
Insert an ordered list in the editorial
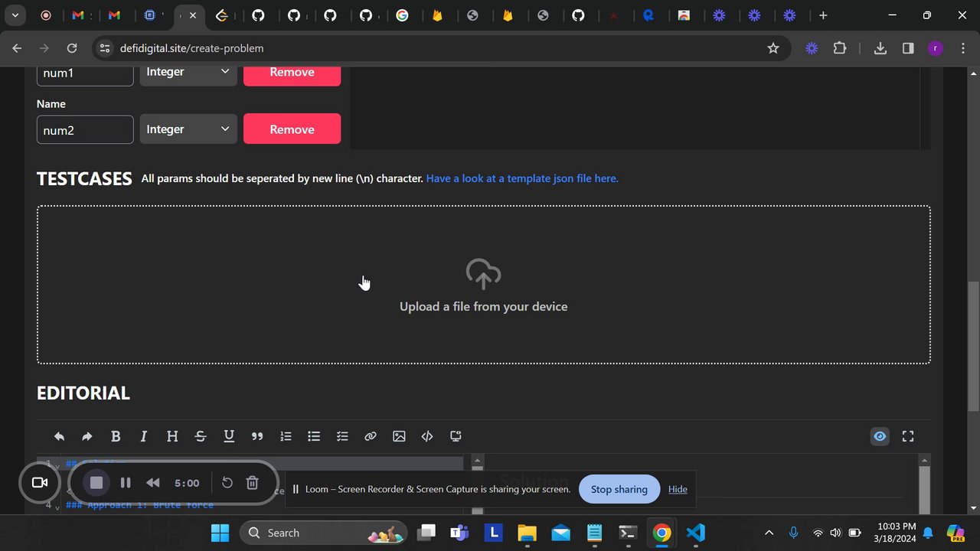click(x=286, y=436)
